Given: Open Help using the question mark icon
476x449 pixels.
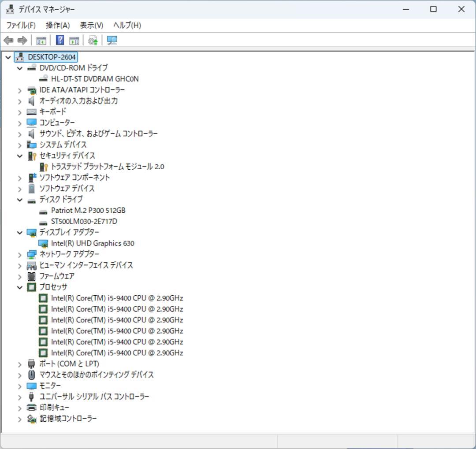Looking at the screenshot, I should [x=59, y=40].
